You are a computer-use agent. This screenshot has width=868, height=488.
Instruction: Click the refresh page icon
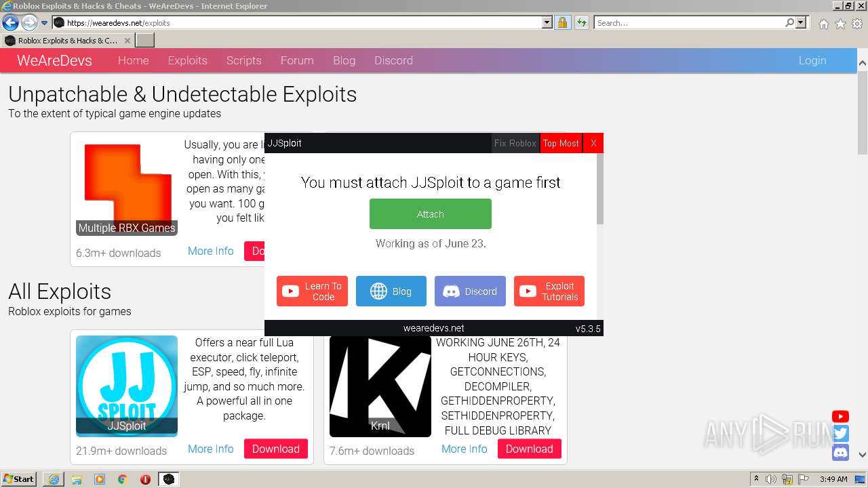click(x=581, y=22)
